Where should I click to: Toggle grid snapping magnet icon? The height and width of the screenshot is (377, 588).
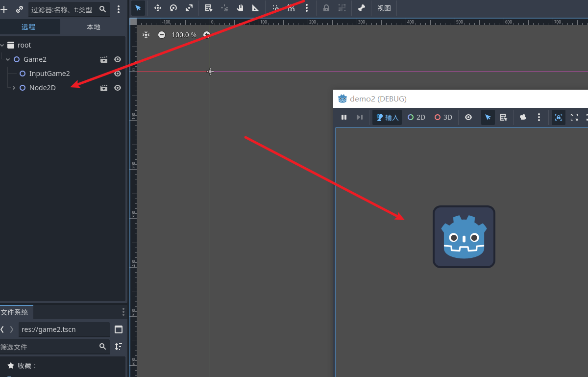tap(291, 8)
